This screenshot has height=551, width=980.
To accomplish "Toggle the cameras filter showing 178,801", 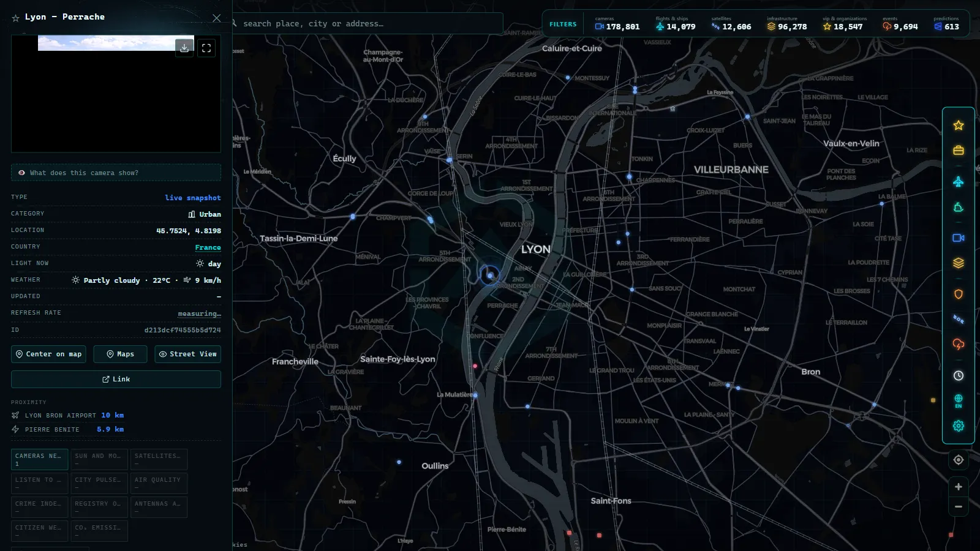I will [617, 23].
